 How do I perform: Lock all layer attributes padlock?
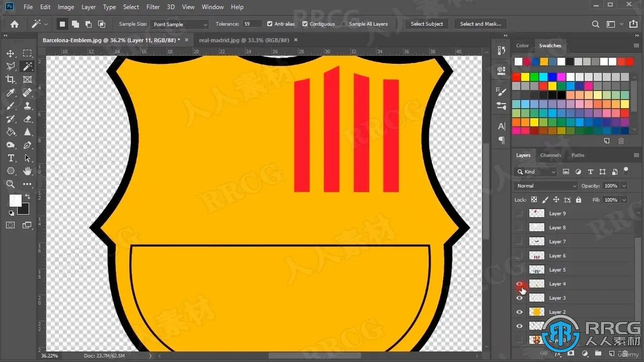(x=579, y=200)
